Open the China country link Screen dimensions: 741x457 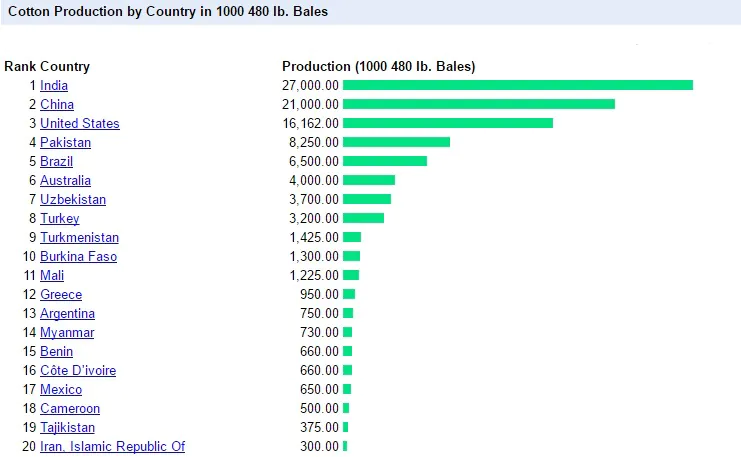coord(57,104)
